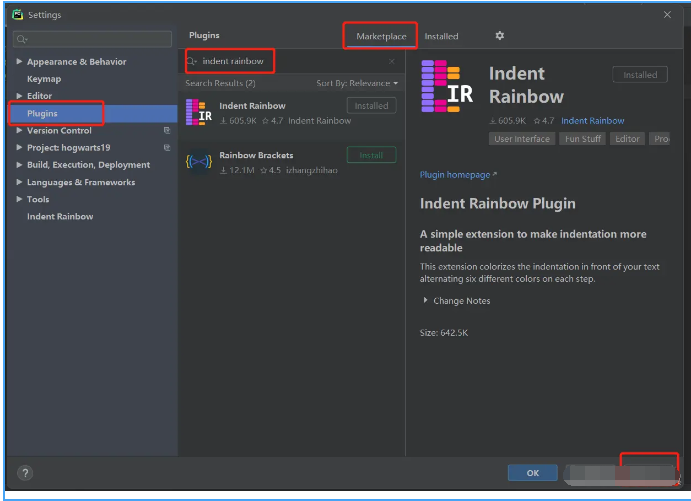The height and width of the screenshot is (501, 691).
Task: Click Install button for Rainbow Brackets
Action: click(371, 155)
